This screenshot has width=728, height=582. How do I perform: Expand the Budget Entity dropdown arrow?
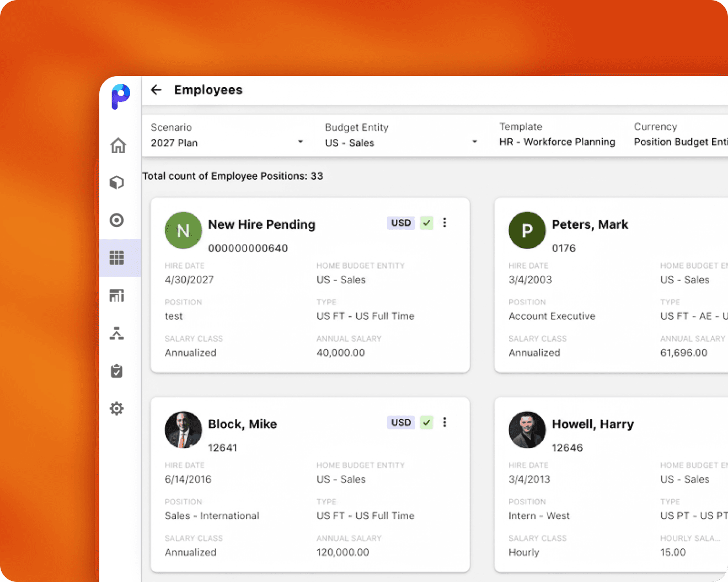coord(474,142)
